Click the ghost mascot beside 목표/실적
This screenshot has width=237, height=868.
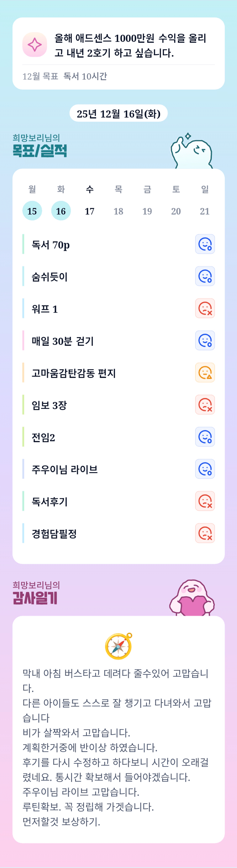[191, 151]
